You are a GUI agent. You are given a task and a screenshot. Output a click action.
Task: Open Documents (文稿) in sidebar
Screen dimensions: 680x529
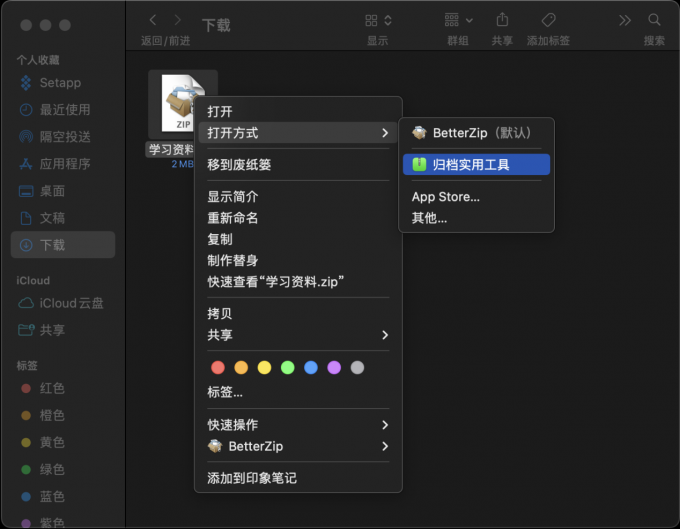pyautogui.click(x=63, y=218)
